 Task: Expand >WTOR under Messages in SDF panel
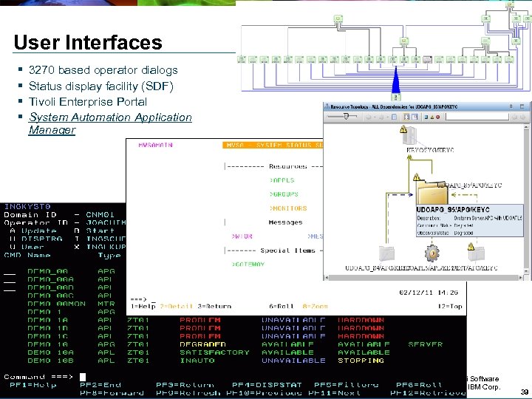(x=242, y=236)
